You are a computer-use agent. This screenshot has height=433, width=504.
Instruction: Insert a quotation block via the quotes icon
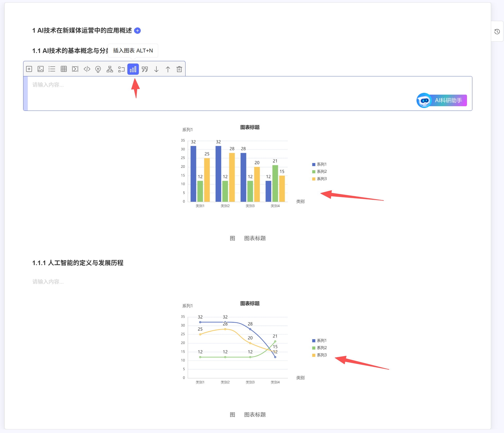(145, 69)
